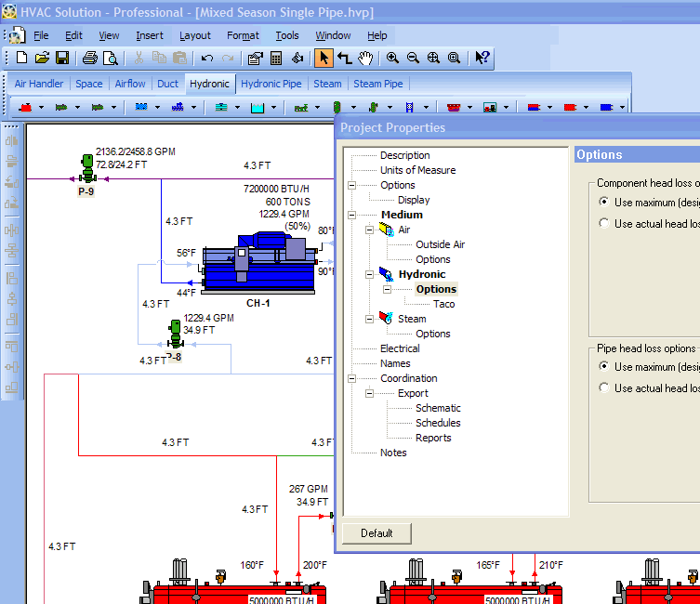Select pump P-8 on the schematic
This screenshot has width=700, height=604.
pos(176,334)
